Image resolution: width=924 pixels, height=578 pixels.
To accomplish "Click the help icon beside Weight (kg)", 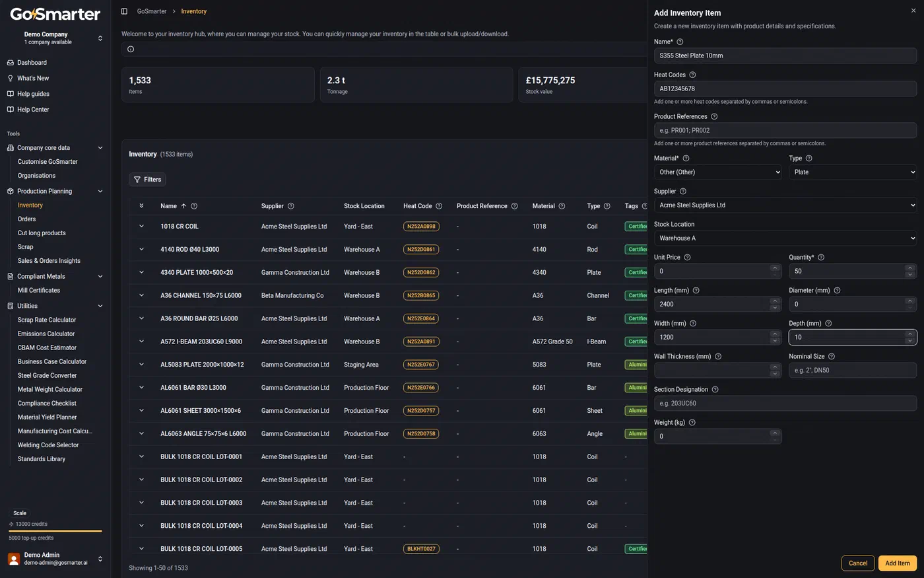I will click(x=692, y=422).
